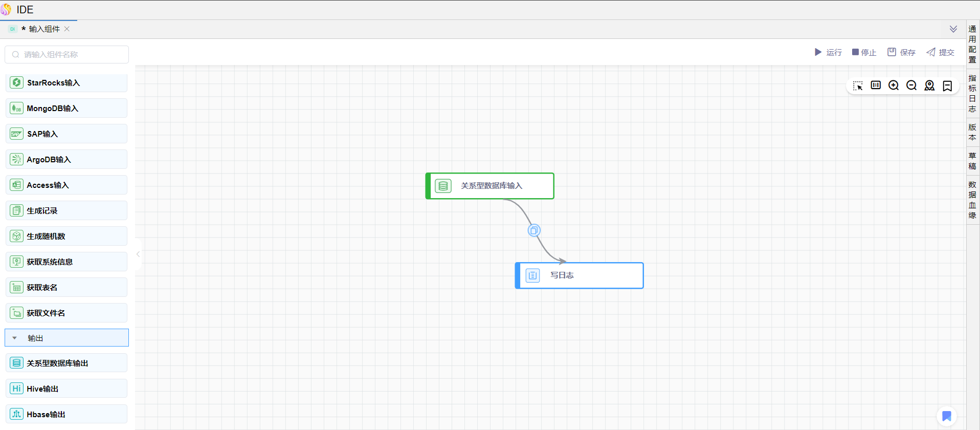The width and height of the screenshot is (980, 430).
Task: Click the locate/center canvas icon
Action: (929, 85)
